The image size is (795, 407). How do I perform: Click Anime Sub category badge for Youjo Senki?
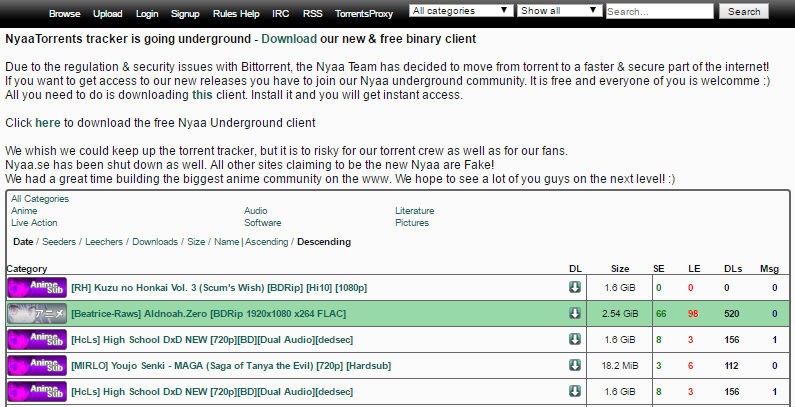click(37, 365)
